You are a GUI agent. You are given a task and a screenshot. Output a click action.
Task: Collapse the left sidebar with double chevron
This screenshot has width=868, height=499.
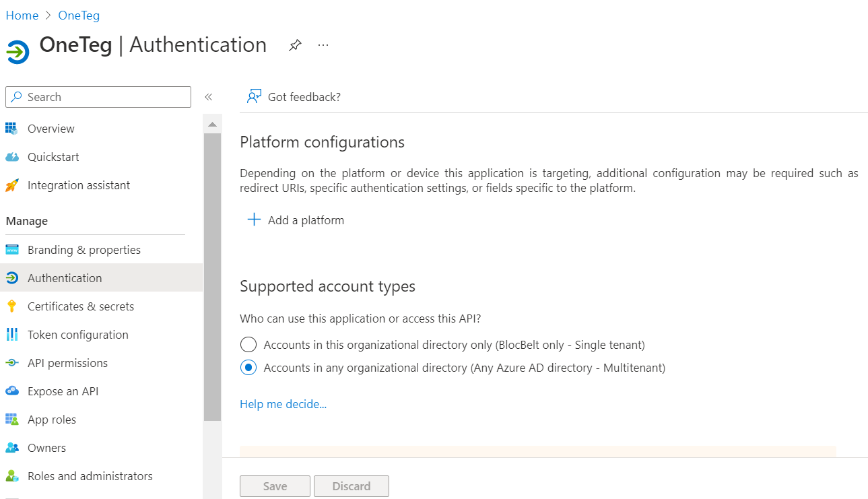pyautogui.click(x=209, y=97)
